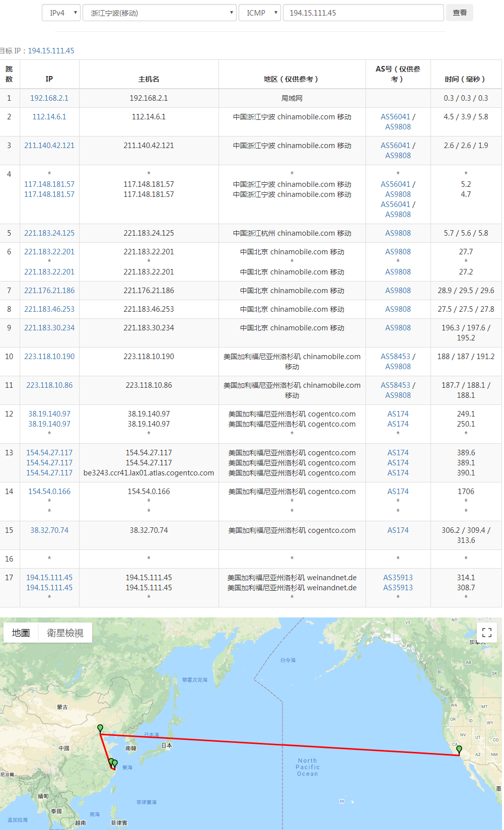Open IP link 154.54.0.166
Image resolution: width=504 pixels, height=830 pixels.
coord(49,492)
